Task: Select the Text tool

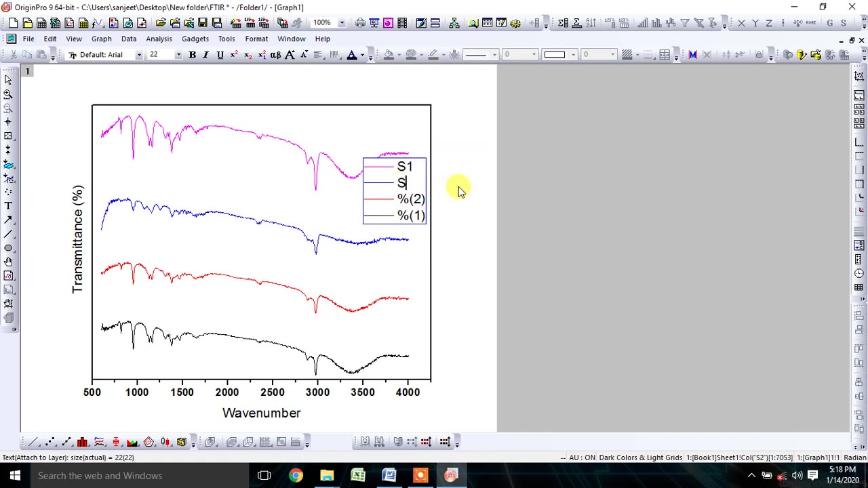Action: click(8, 205)
